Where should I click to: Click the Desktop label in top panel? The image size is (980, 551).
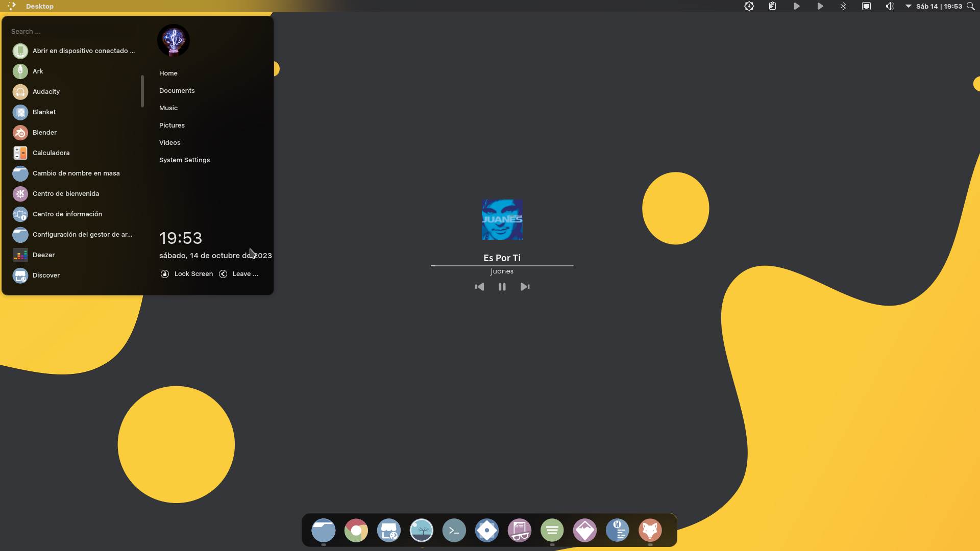click(x=40, y=6)
